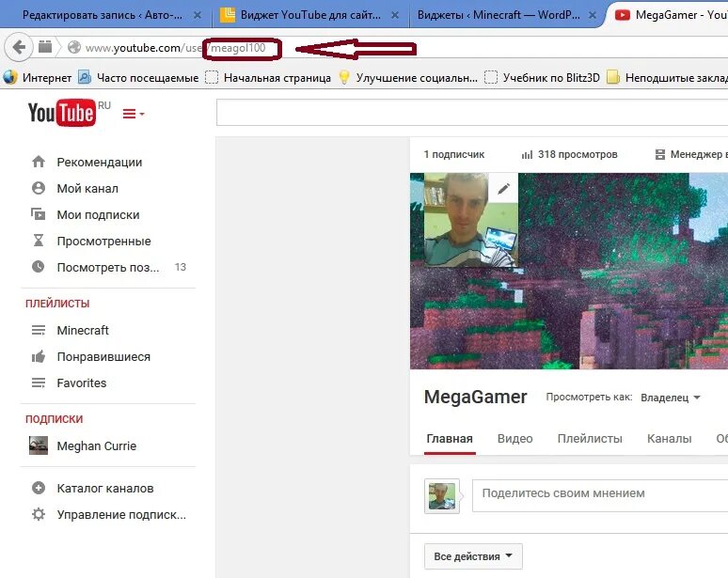Click the ПЛЕЙЛИСТЫ section heading
Image resolution: width=728 pixels, height=578 pixels.
[57, 304]
